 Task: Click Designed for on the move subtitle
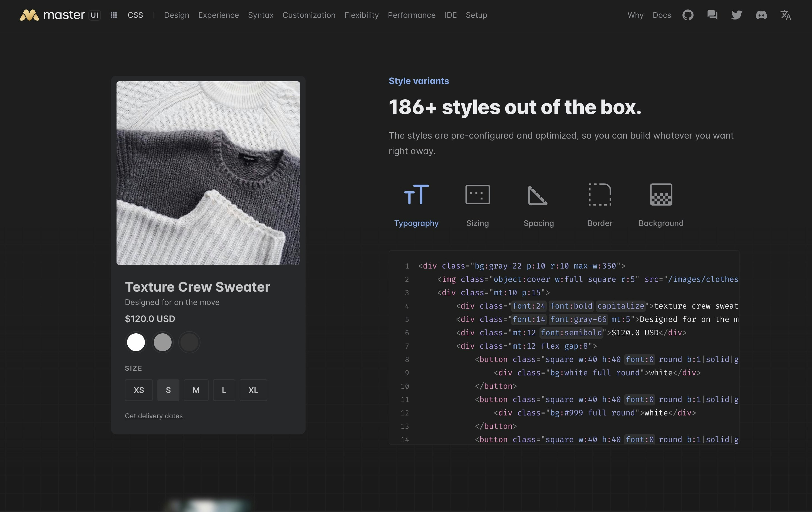[x=172, y=302]
